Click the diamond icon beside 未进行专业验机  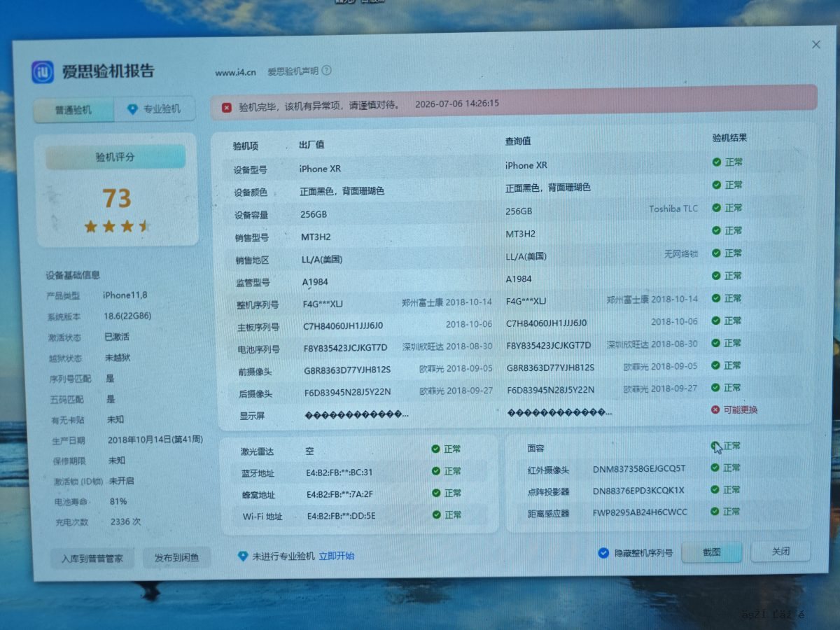[x=243, y=556]
